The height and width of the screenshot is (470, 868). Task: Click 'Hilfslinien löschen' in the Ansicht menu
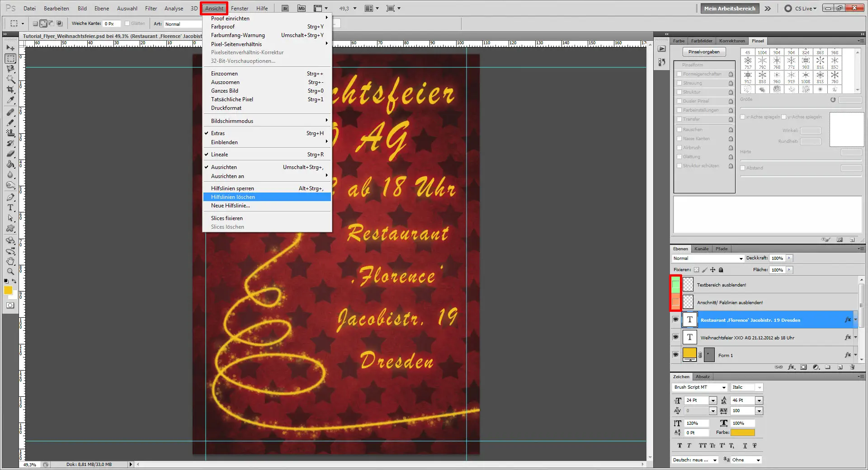[267, 197]
